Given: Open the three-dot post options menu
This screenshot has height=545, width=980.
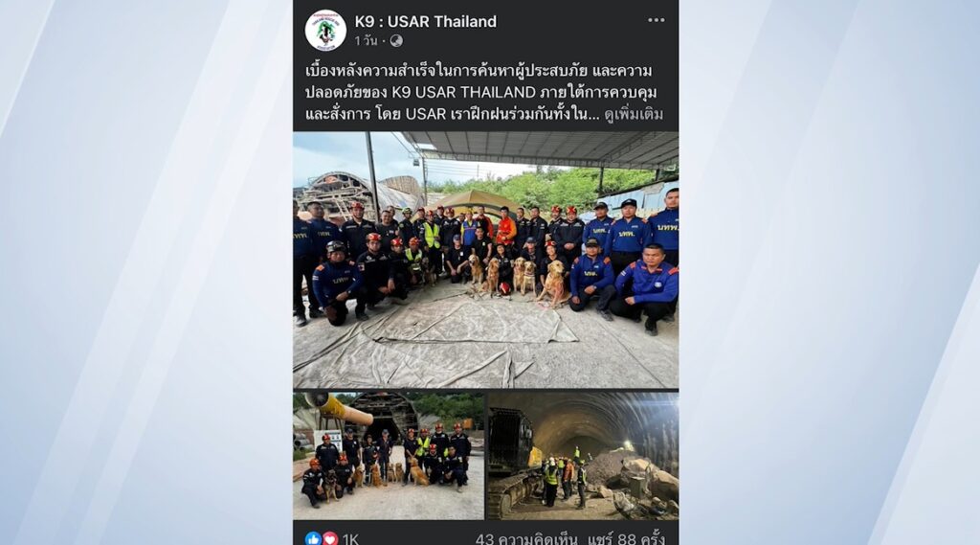Looking at the screenshot, I should point(657,21).
